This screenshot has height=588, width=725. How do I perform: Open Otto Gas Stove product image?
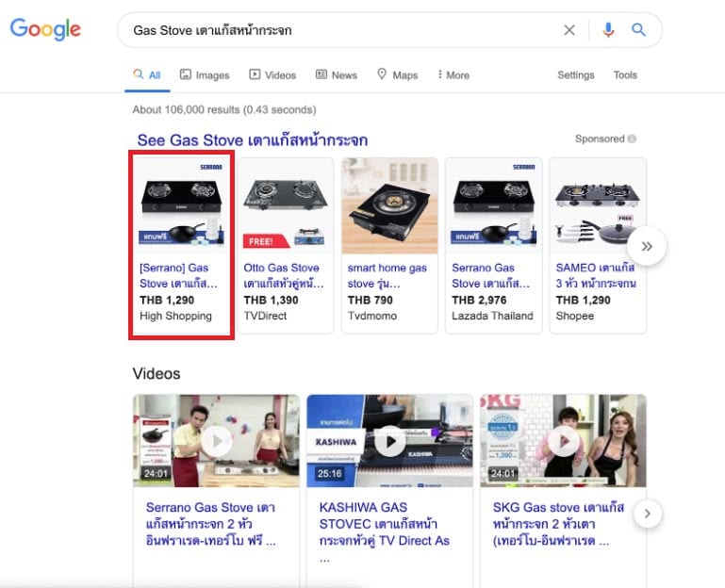(286, 205)
